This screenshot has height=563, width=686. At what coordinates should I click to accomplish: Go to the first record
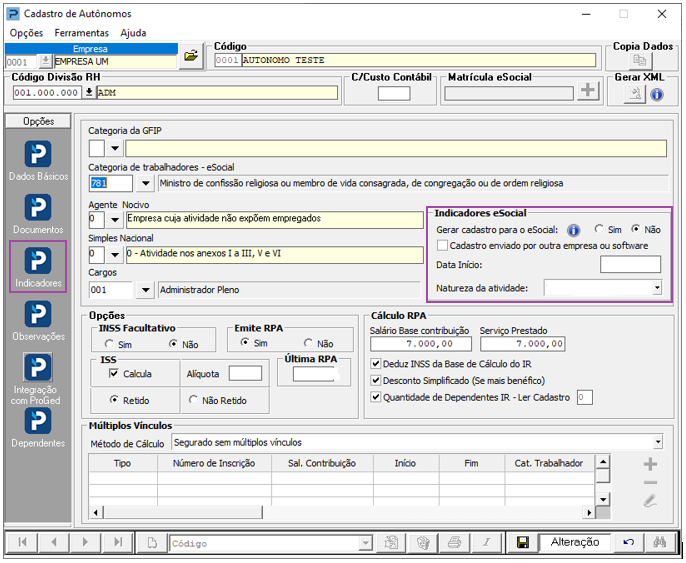click(x=22, y=542)
